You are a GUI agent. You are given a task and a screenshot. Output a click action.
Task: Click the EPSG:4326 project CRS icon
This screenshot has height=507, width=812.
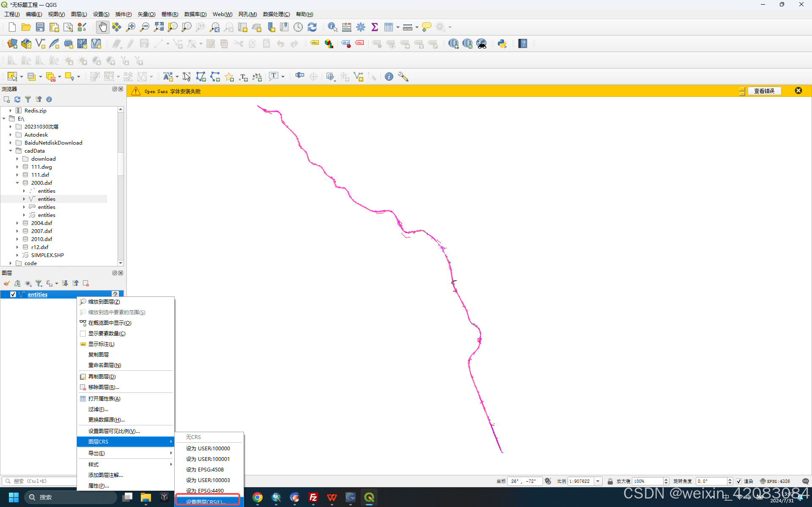point(775,481)
